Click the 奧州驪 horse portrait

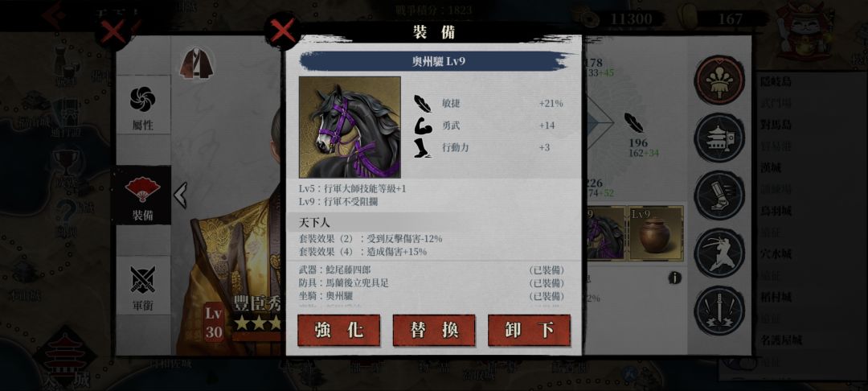pos(350,127)
